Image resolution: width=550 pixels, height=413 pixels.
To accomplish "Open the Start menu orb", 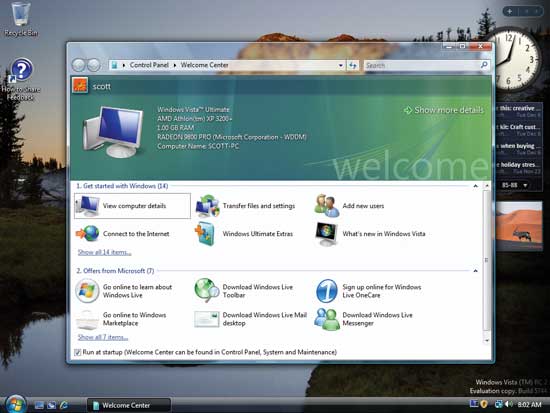I will (x=15, y=404).
